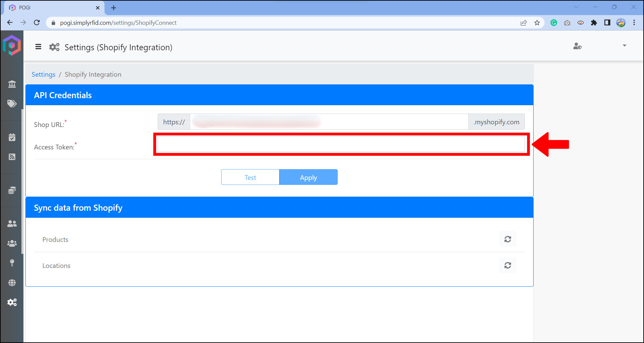Open the Chrome three-dot menu
The image size is (644, 343).
[x=634, y=22]
